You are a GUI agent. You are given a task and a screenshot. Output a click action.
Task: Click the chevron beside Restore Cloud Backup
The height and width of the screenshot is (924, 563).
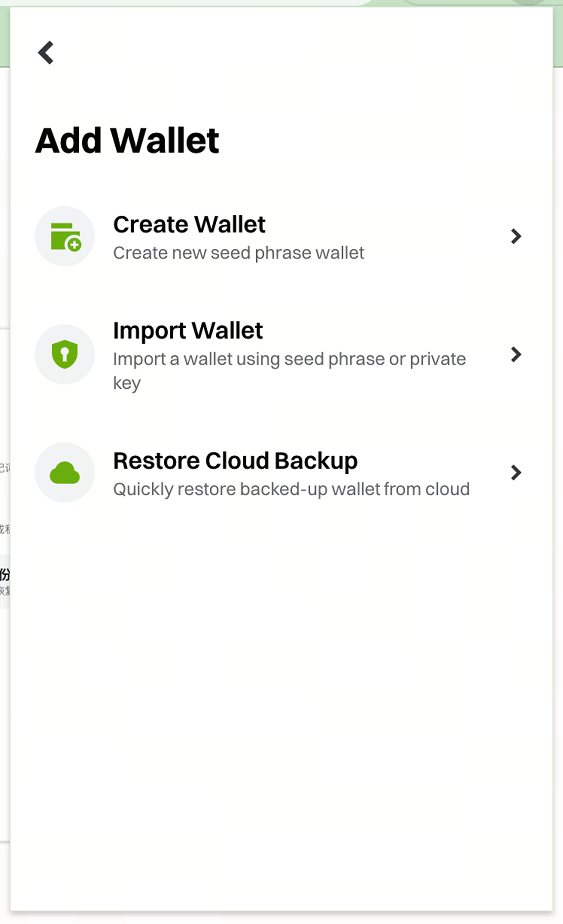(516, 472)
